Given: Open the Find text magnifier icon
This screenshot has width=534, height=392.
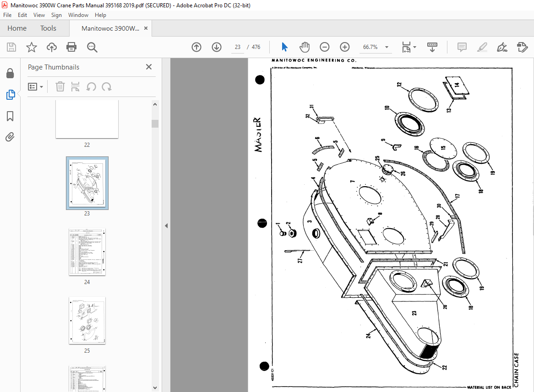Looking at the screenshot, I should click(92, 47).
